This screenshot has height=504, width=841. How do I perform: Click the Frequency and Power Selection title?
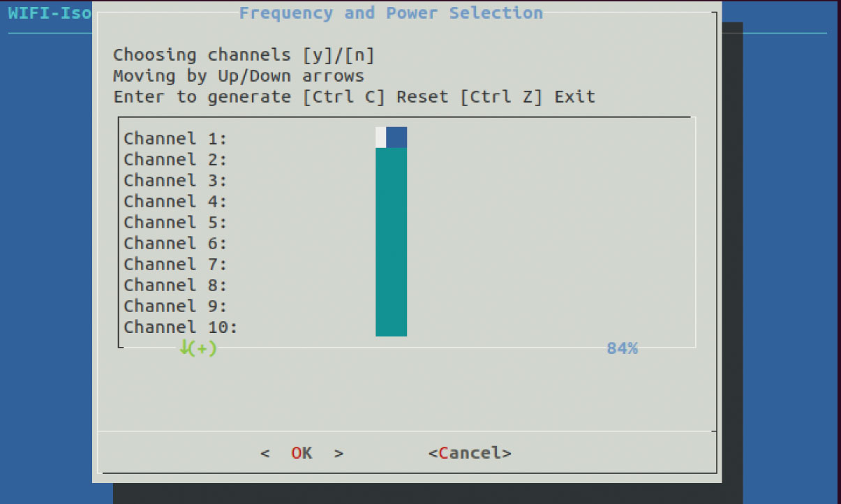point(391,13)
